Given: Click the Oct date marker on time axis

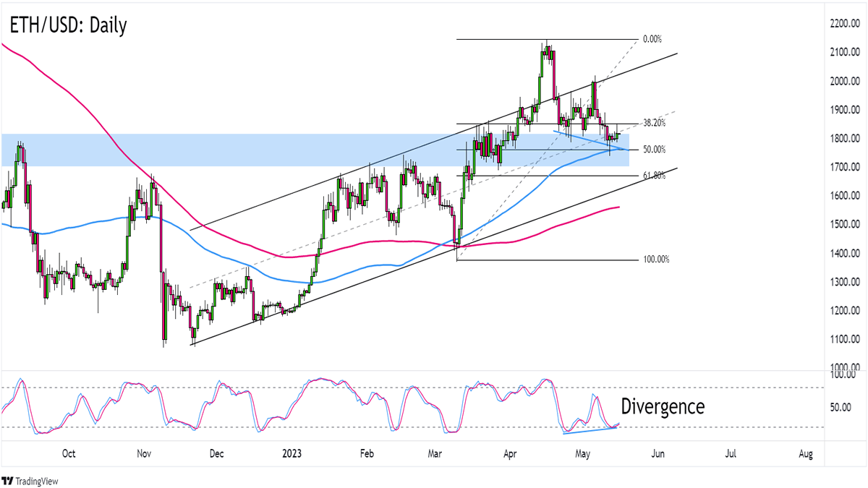Looking at the screenshot, I should [69, 454].
